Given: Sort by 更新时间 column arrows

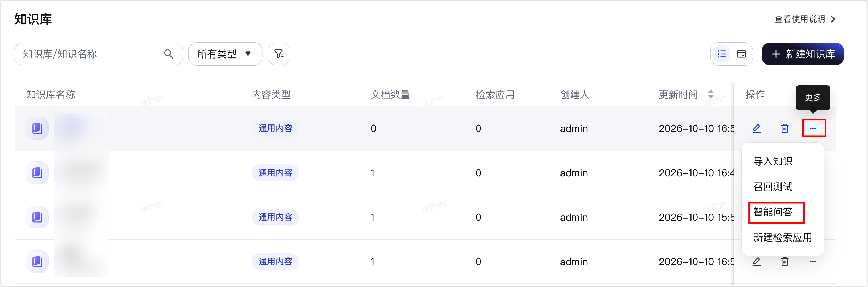Looking at the screenshot, I should (711, 94).
